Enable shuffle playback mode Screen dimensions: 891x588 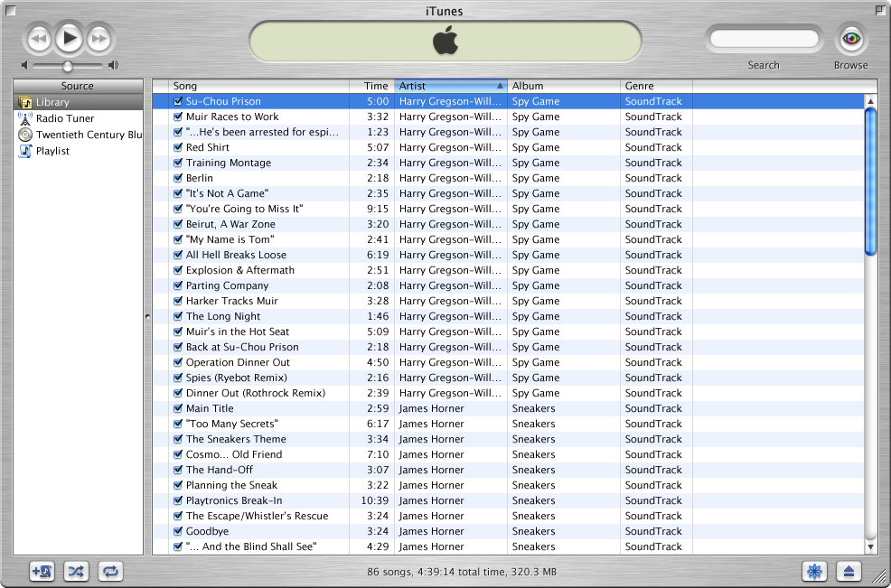76,571
